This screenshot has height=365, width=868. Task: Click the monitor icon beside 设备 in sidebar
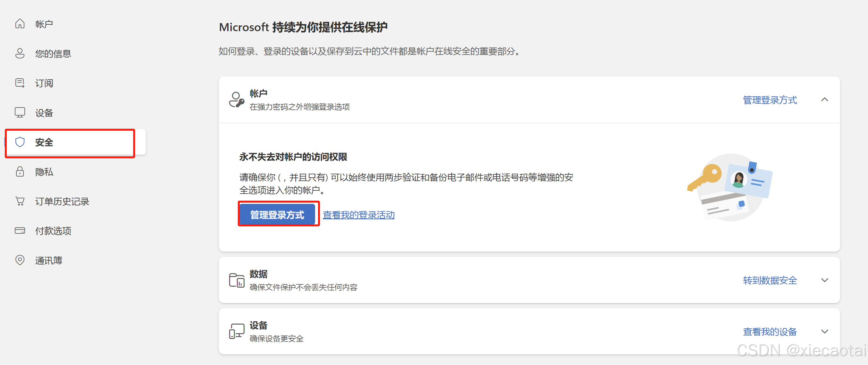20,112
